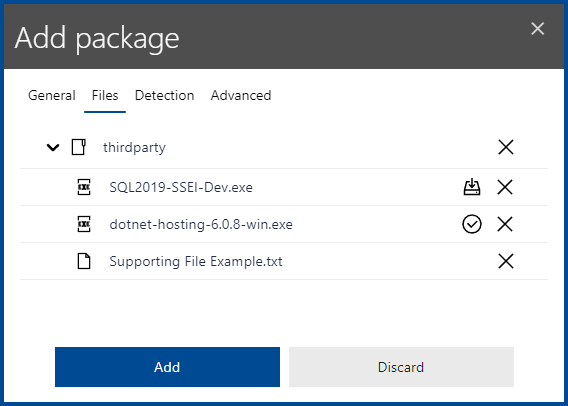Click the thirdparty folder icon
The width and height of the screenshot is (568, 406).
pos(79,147)
